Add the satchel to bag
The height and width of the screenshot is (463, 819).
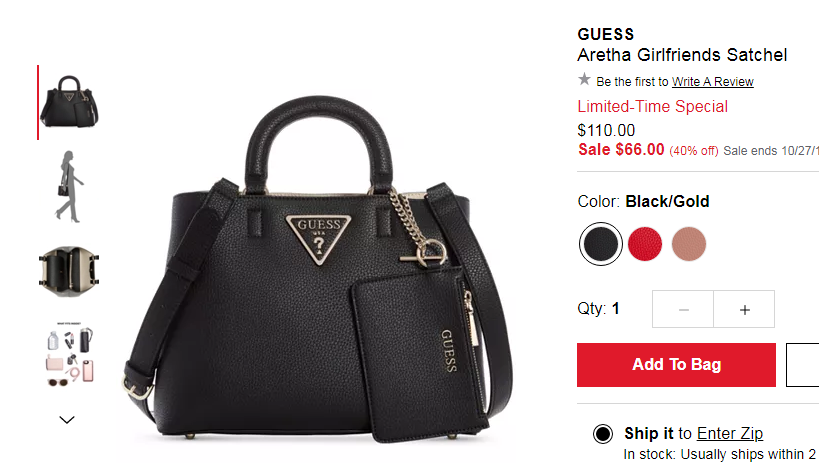676,365
